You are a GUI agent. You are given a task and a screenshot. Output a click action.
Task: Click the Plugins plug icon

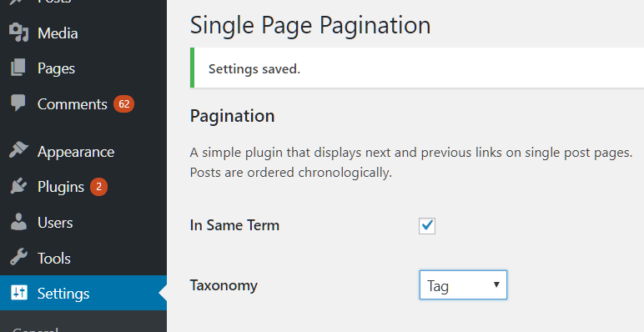point(18,186)
